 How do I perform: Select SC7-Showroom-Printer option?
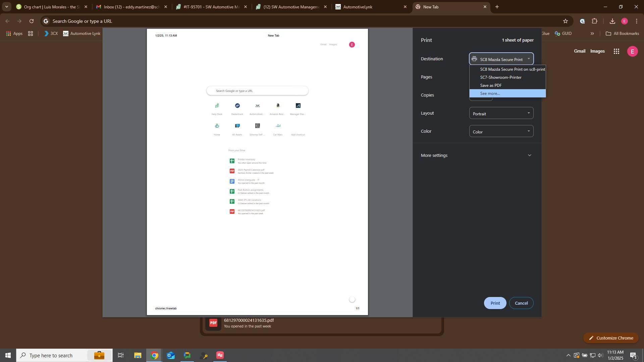pyautogui.click(x=501, y=77)
